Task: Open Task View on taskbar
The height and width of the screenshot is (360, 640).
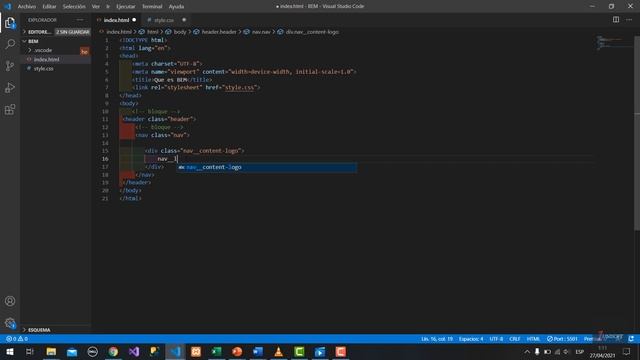Action: pos(30,351)
